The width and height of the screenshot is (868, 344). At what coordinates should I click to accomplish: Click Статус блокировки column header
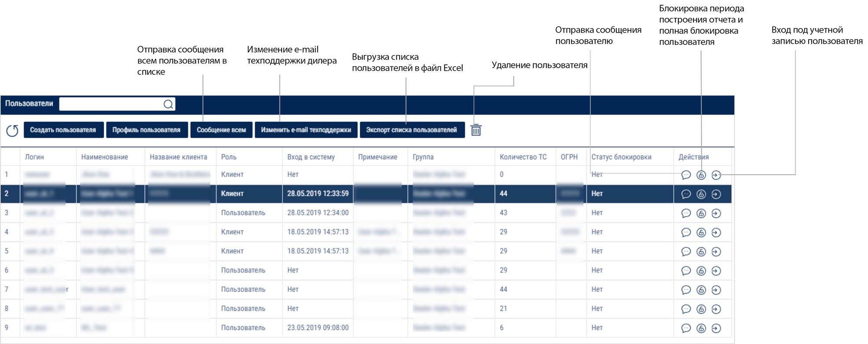click(621, 157)
